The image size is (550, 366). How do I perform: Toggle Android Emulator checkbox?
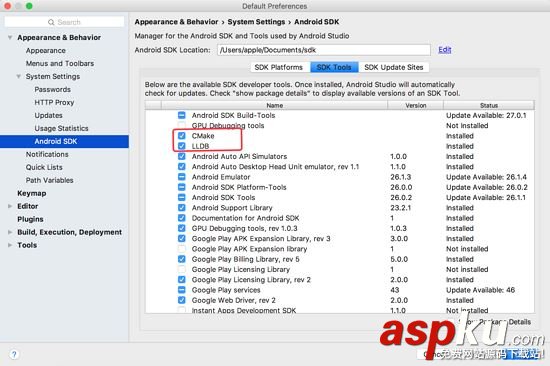(182, 177)
